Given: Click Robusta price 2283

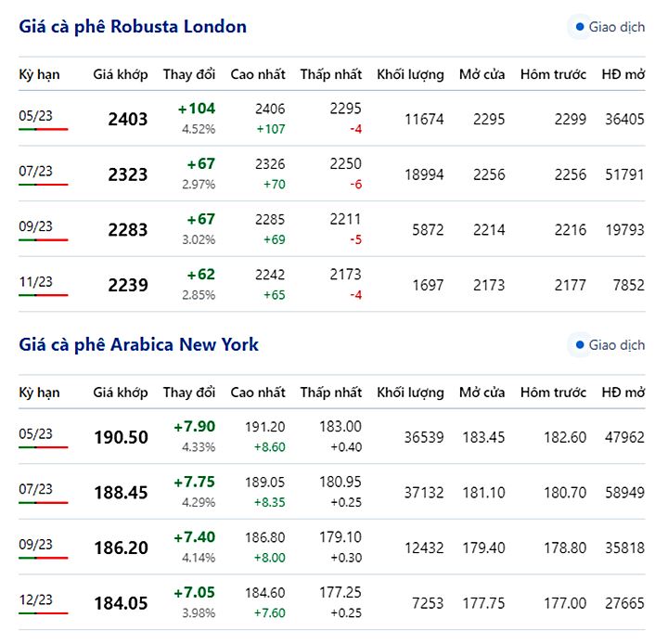Looking at the screenshot, I should click(x=128, y=230).
